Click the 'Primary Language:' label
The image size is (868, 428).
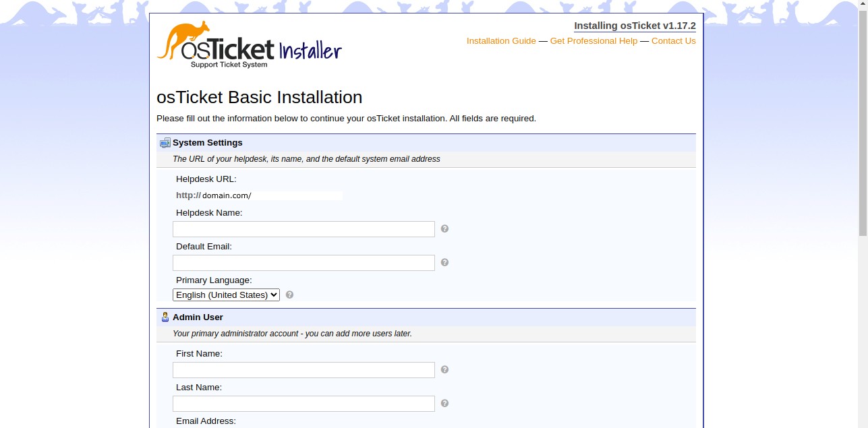(x=214, y=280)
